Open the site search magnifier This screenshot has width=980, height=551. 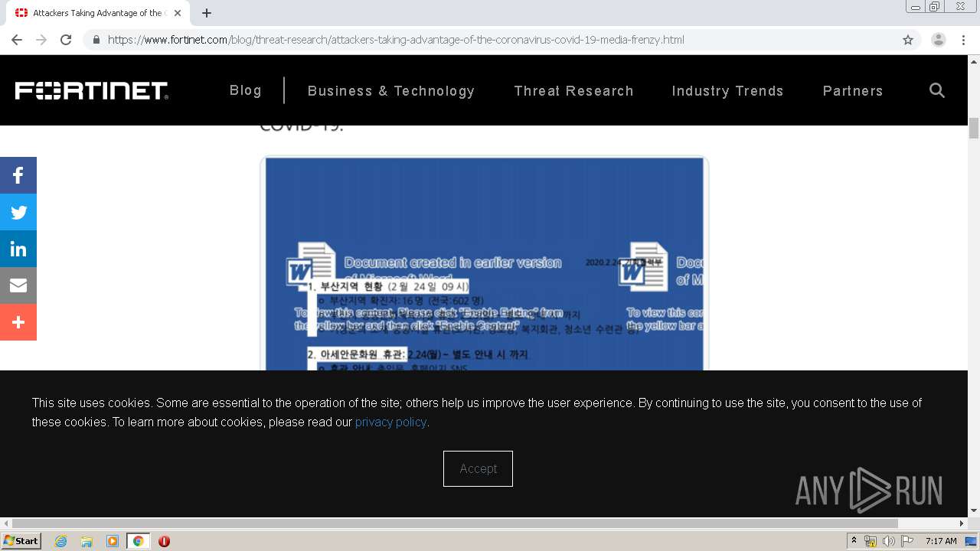tap(936, 90)
